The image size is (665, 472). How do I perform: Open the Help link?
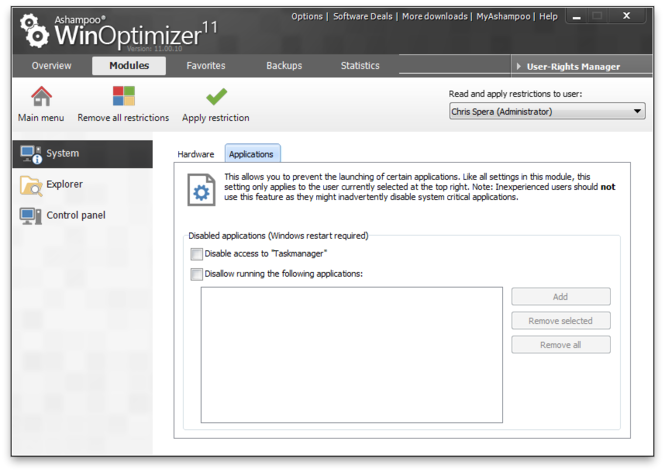tap(548, 17)
